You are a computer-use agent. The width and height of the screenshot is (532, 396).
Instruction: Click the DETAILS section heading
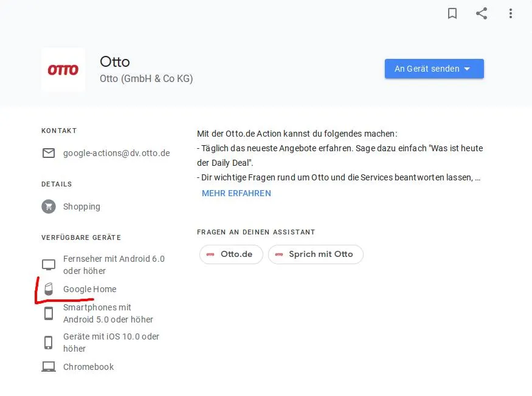57,184
